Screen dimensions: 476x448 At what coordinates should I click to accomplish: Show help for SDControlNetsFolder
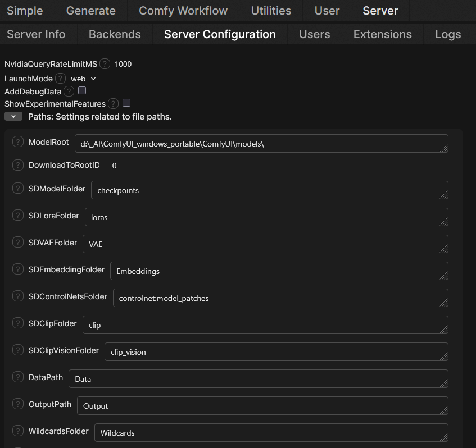pos(18,296)
